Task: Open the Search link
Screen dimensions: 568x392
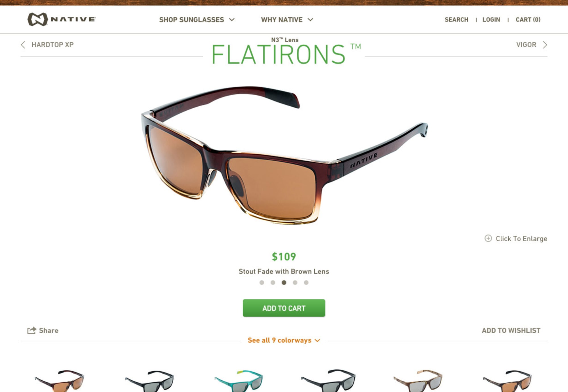Action: click(456, 20)
